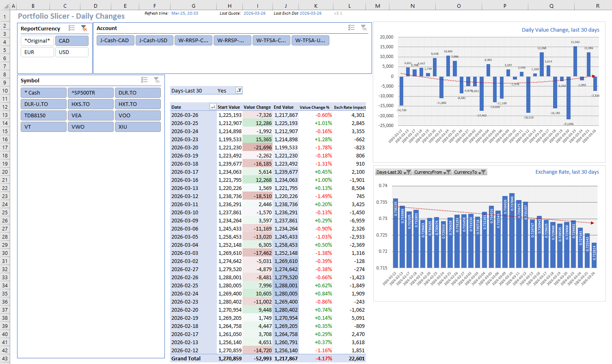Toggle multi-select in ReportCurrency slicer
The width and height of the screenshot is (612, 364).
click(x=71, y=28)
